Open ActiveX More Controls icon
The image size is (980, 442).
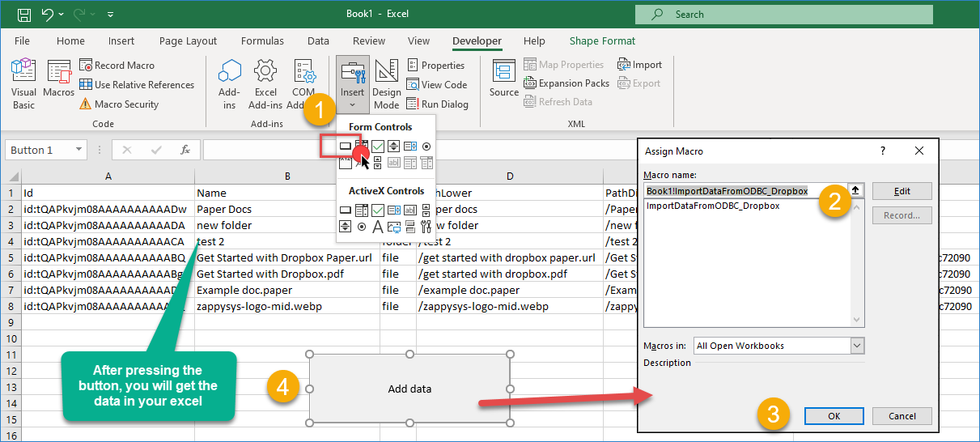[426, 227]
